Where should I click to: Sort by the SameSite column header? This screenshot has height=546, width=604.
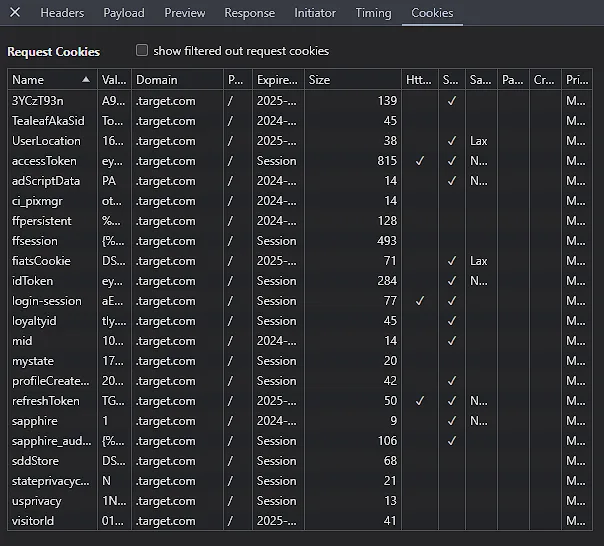point(481,80)
